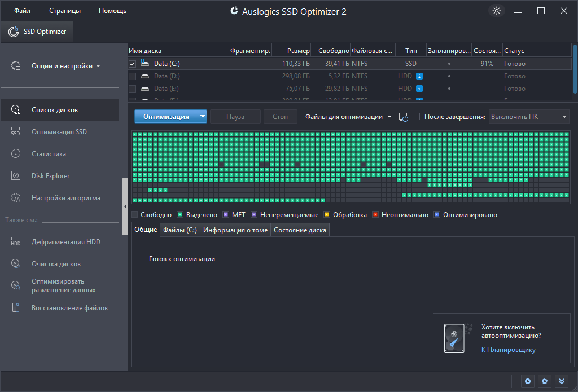
Task: Click the 39,41 ГБ free space cell
Action: [x=337, y=64]
